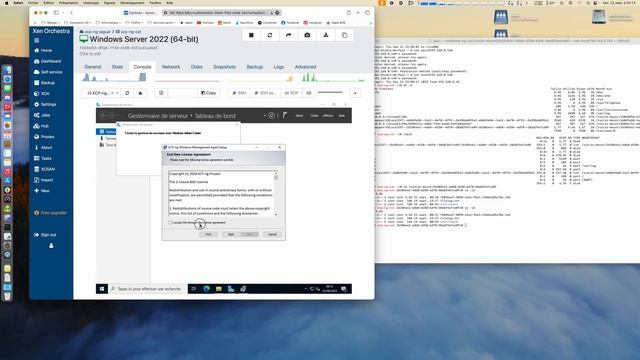
Task: Click the Safari share icon
Action: click(349, 13)
